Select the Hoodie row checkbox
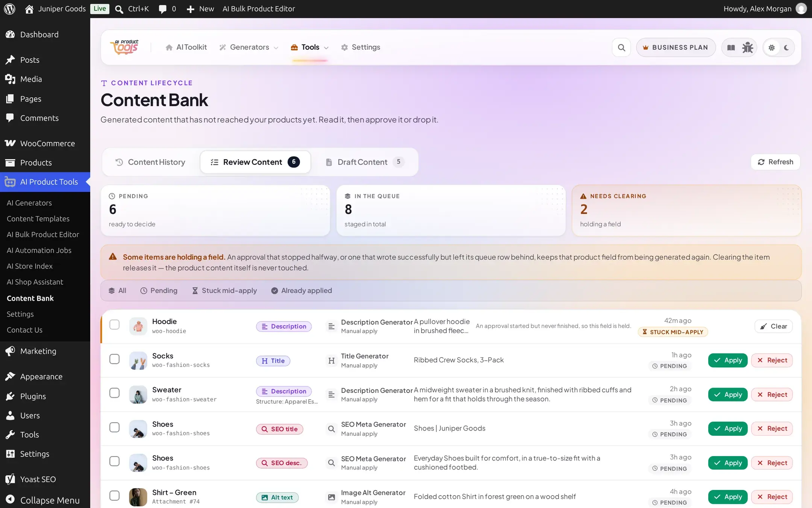 click(114, 324)
